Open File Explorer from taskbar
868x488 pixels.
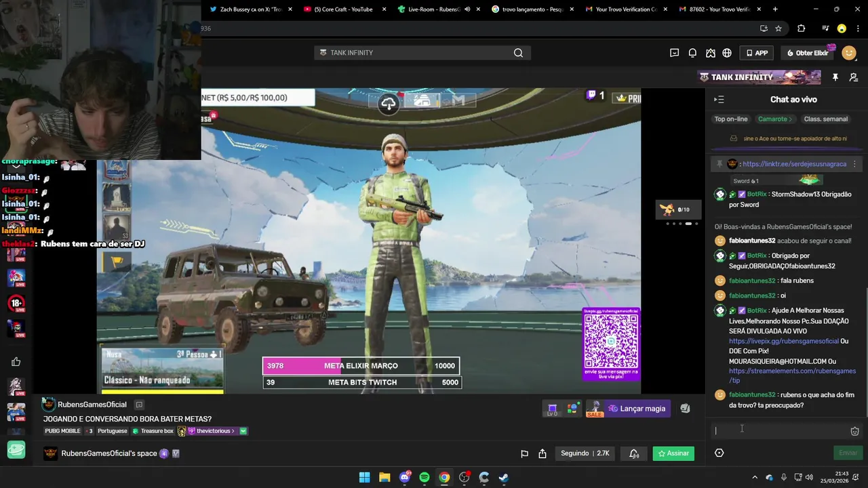pos(384,477)
